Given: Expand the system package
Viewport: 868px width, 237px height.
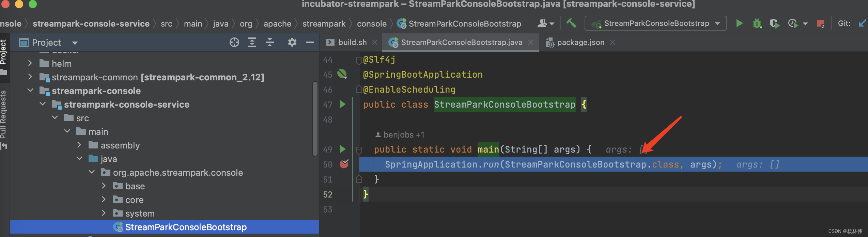Looking at the screenshot, I should click(x=104, y=213).
